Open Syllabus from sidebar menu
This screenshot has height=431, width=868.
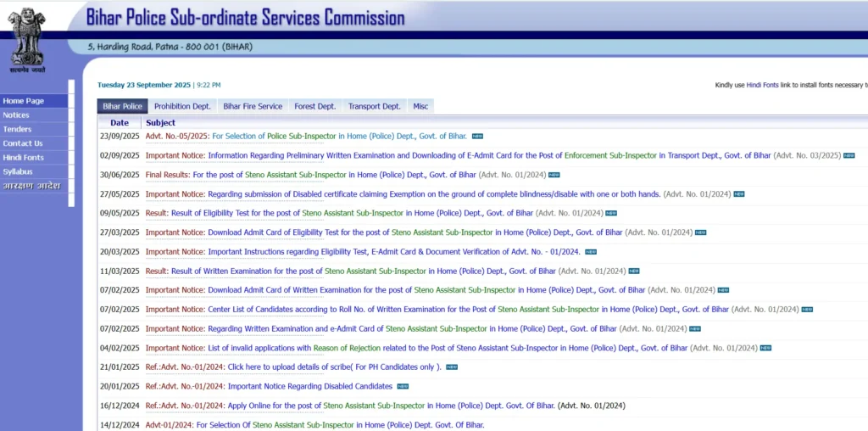[34, 171]
